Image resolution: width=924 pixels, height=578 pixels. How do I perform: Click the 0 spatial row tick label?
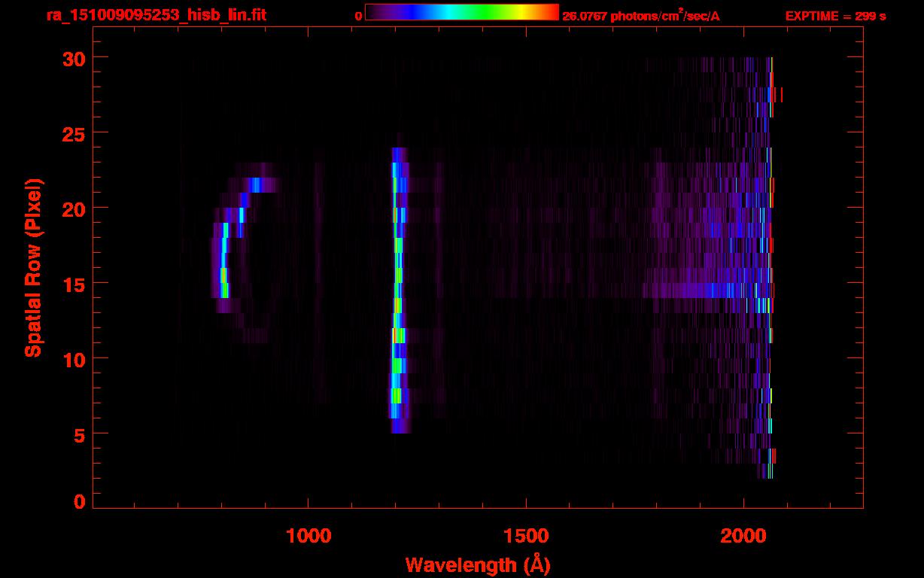[x=80, y=502]
